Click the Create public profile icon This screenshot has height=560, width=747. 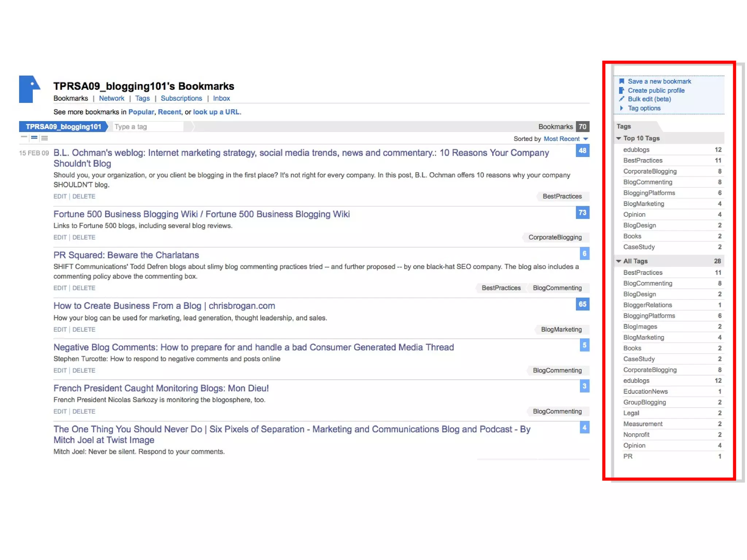622,90
